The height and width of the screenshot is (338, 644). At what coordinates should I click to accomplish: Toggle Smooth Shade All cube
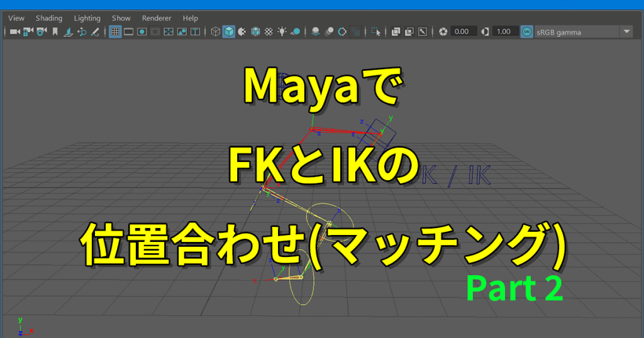click(x=229, y=31)
